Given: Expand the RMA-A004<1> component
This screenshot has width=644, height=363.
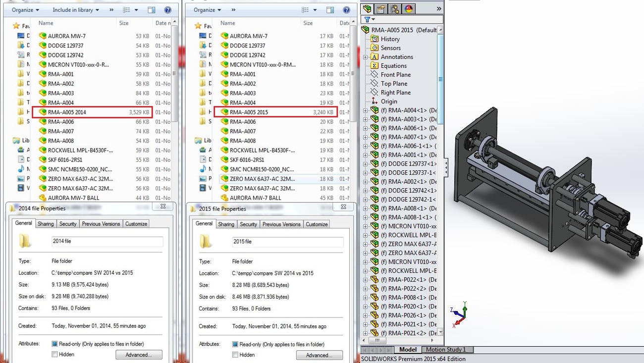Looking at the screenshot, I should (x=366, y=110).
